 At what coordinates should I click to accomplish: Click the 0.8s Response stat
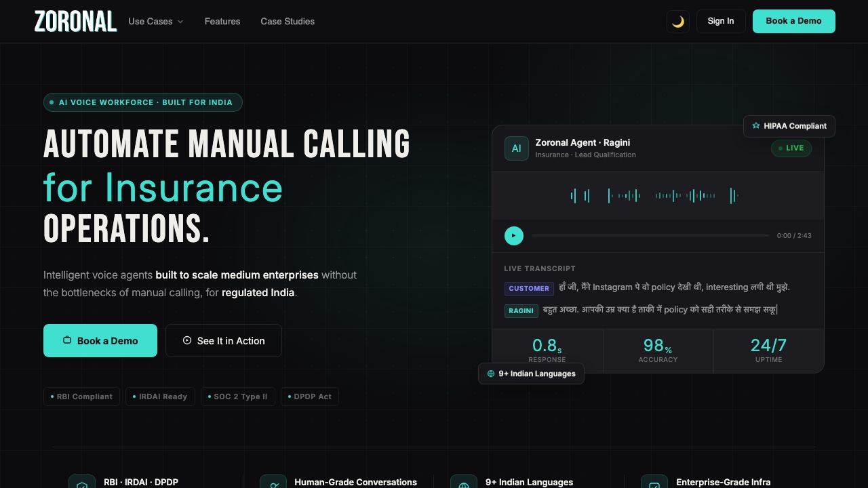(547, 350)
